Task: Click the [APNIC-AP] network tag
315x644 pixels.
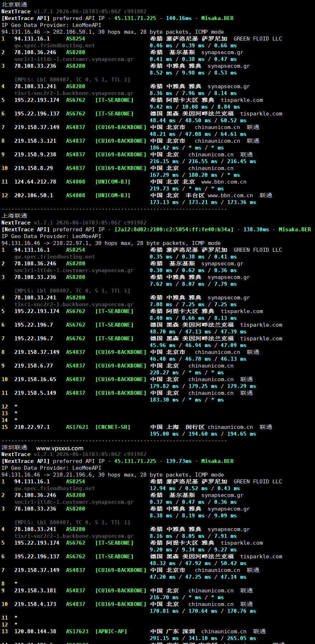Action: (x=111, y=631)
